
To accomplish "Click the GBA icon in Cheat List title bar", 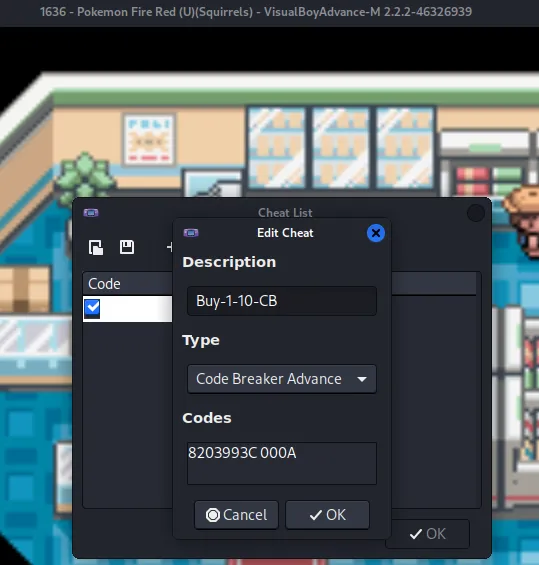I will [x=91, y=213].
